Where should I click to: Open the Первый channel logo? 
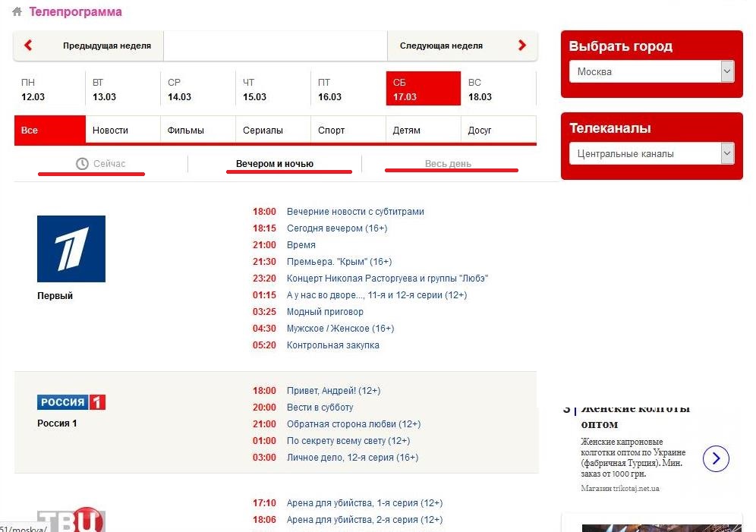(71, 249)
